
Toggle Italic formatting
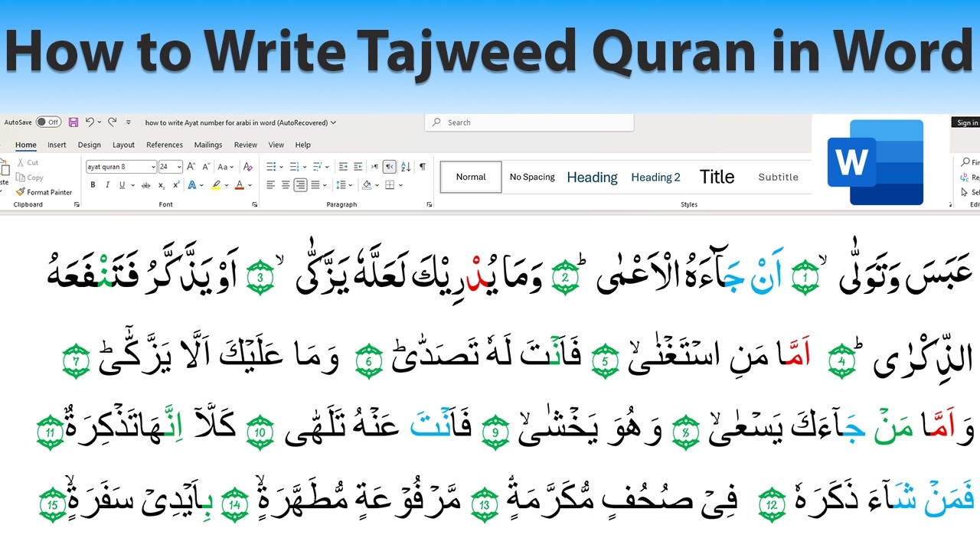pos(107,184)
